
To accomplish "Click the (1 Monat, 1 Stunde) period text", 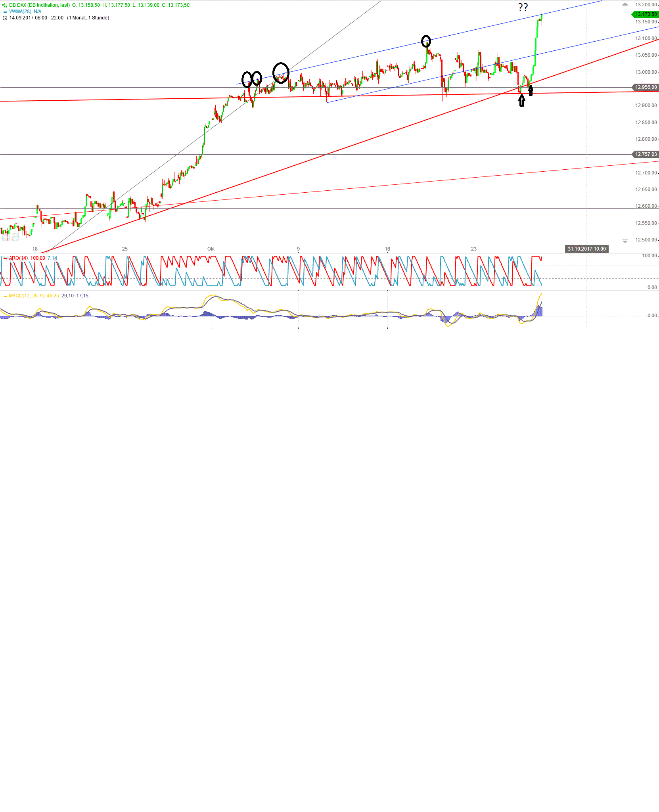I will [x=88, y=18].
